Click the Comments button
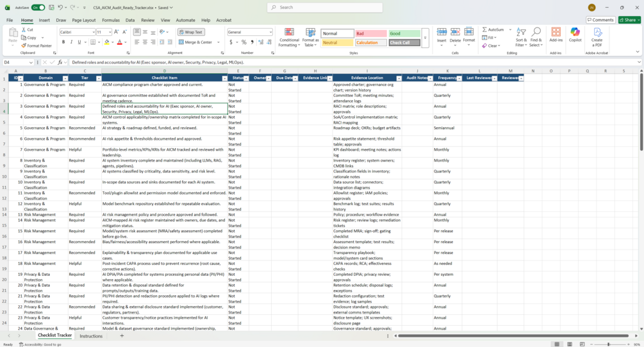 [600, 20]
